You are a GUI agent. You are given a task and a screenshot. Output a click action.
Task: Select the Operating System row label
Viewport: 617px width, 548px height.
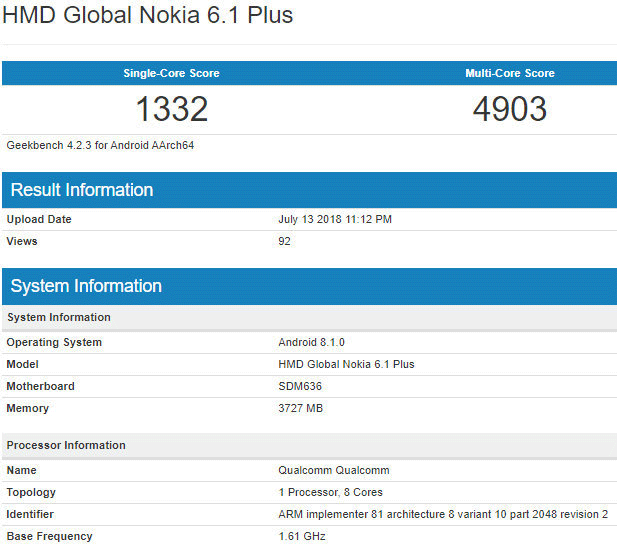tap(54, 342)
